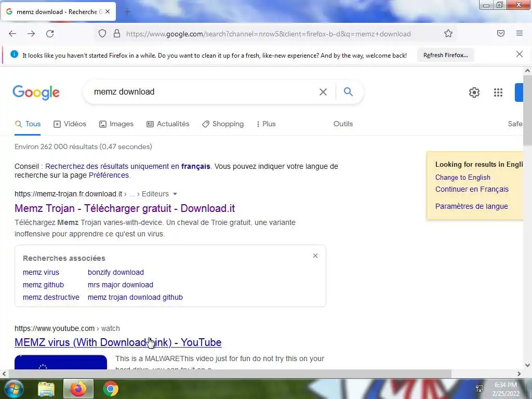Close the memz download tab
Viewport: 532px width, 399px height.
(x=108, y=11)
